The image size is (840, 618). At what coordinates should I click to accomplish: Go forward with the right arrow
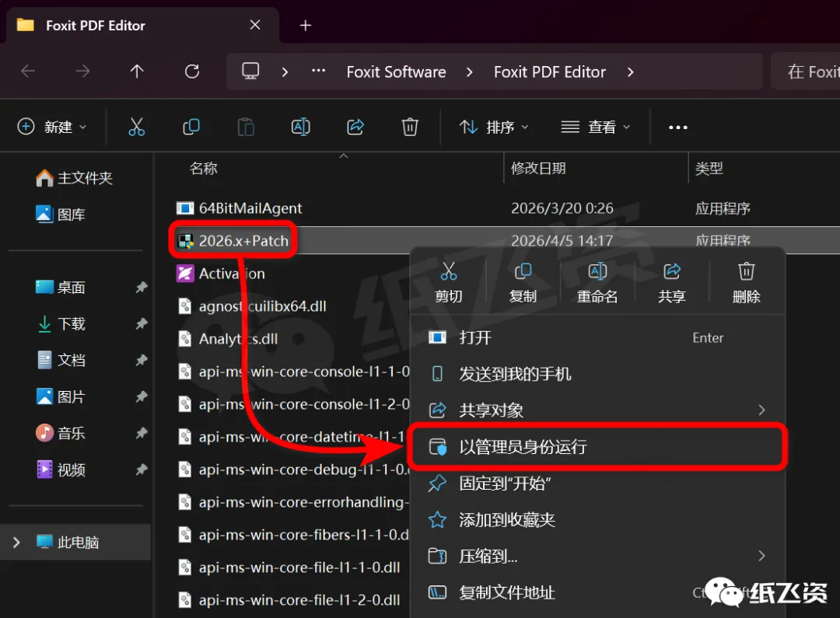click(82, 72)
